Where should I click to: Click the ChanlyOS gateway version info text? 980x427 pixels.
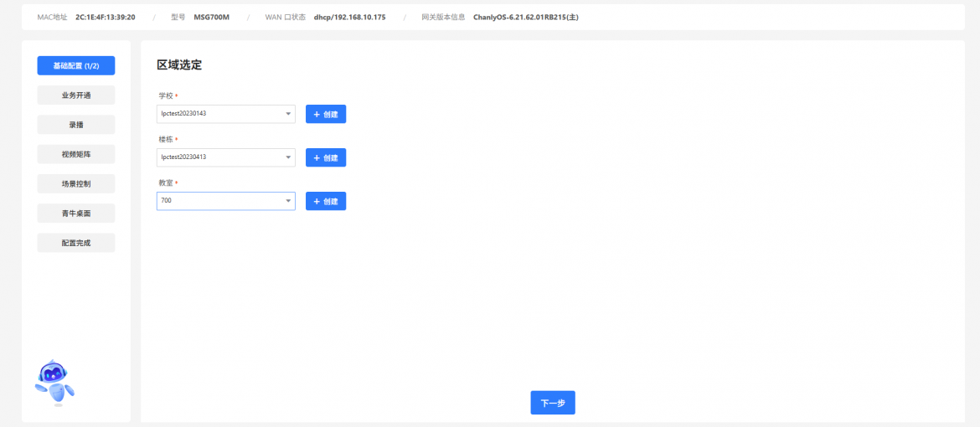[x=525, y=17]
